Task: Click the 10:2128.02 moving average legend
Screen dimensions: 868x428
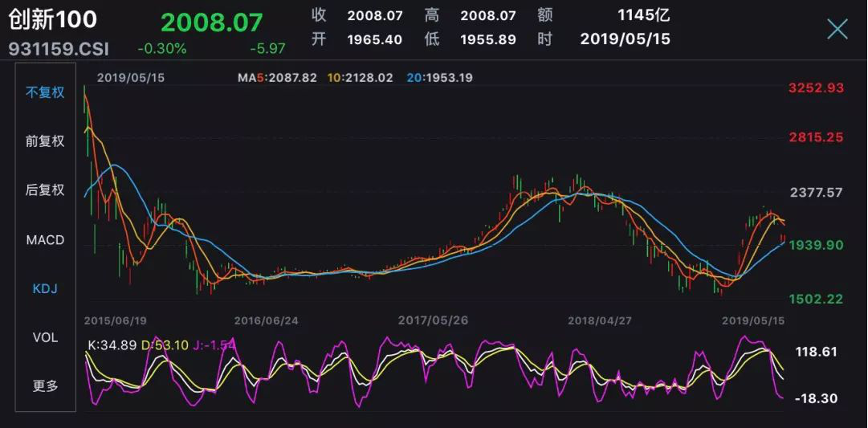Action: (361, 78)
